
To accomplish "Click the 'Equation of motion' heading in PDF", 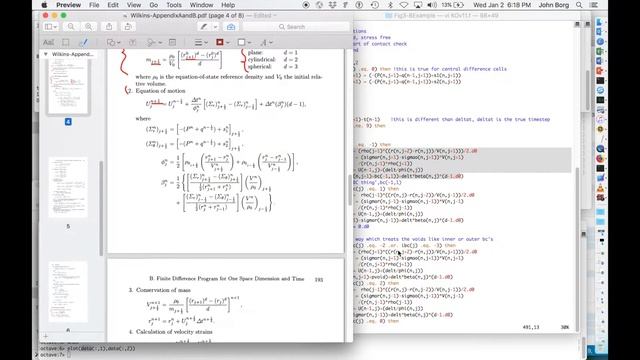I will point(160,91).
